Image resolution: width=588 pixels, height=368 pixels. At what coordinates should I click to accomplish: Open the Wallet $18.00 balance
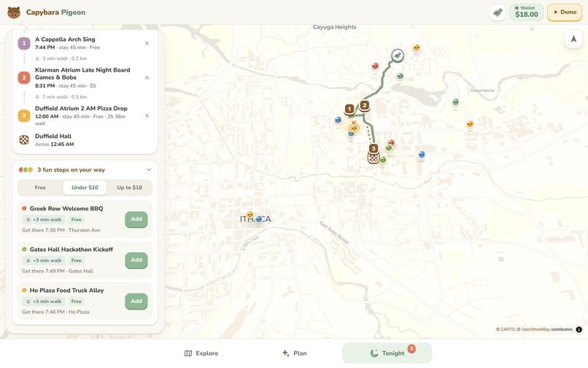(x=527, y=12)
